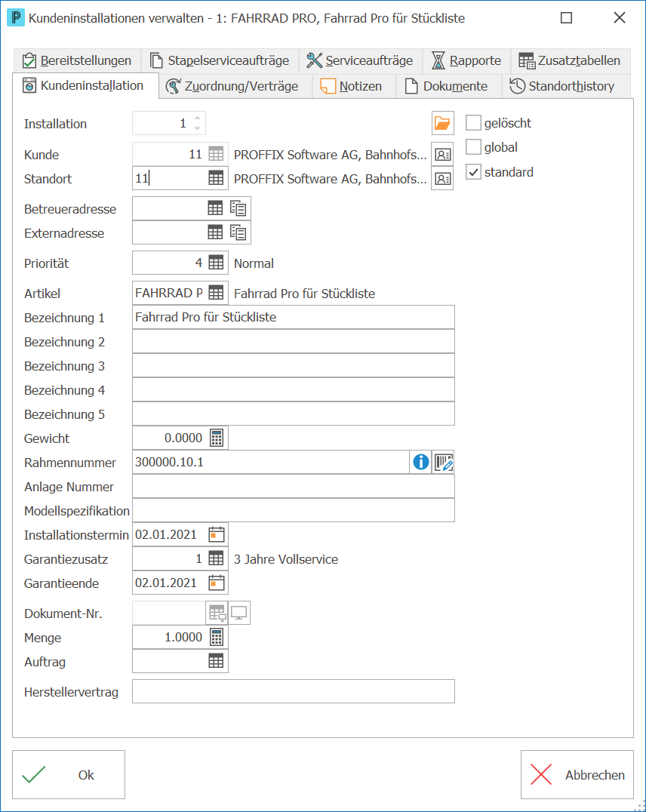Maximize the Kundeninstallationen window
646x812 pixels.
[567, 17]
